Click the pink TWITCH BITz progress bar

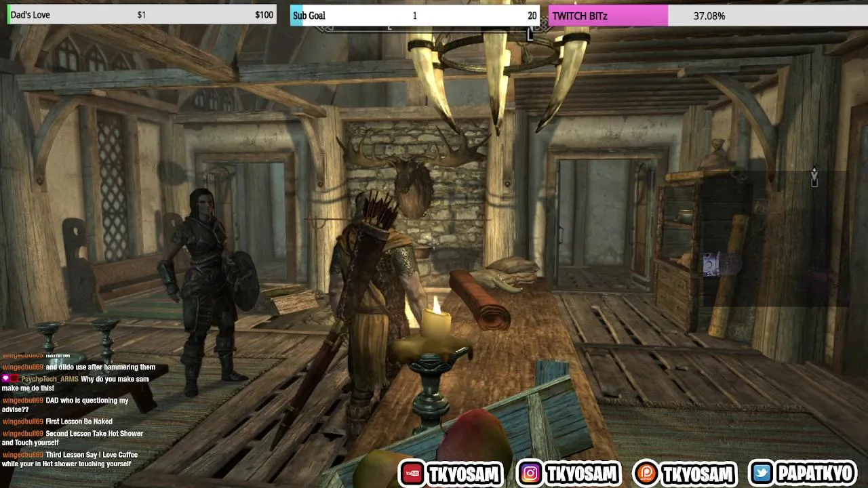tap(608, 16)
